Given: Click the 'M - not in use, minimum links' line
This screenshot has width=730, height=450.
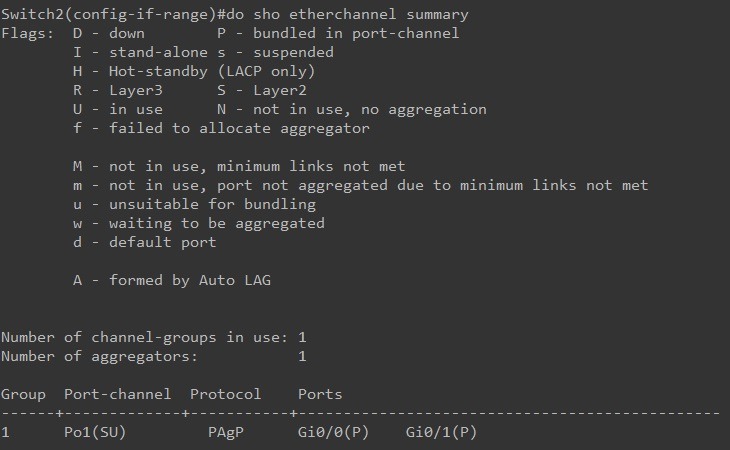Looking at the screenshot, I should tap(239, 166).
